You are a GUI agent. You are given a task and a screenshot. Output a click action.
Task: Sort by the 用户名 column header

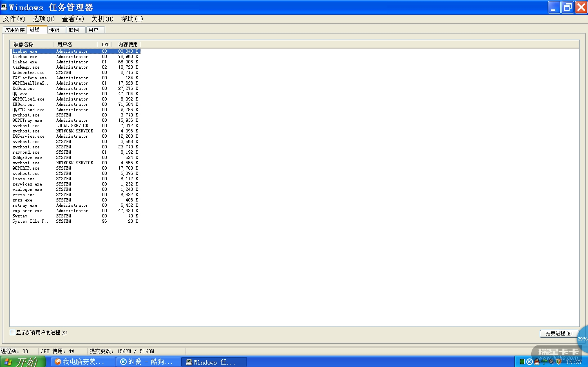[75, 44]
